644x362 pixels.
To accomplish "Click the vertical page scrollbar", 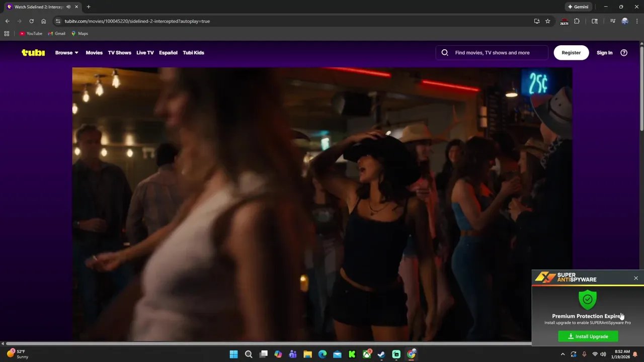I will coord(641,88).
